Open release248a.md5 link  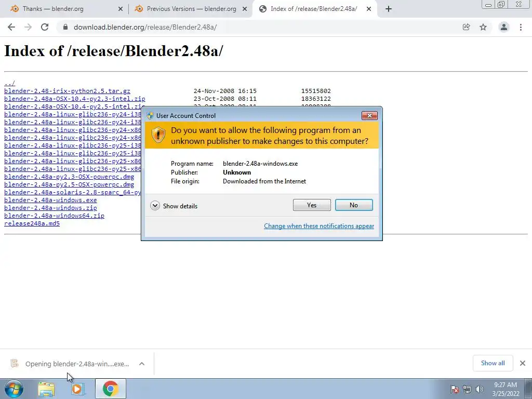click(x=32, y=223)
